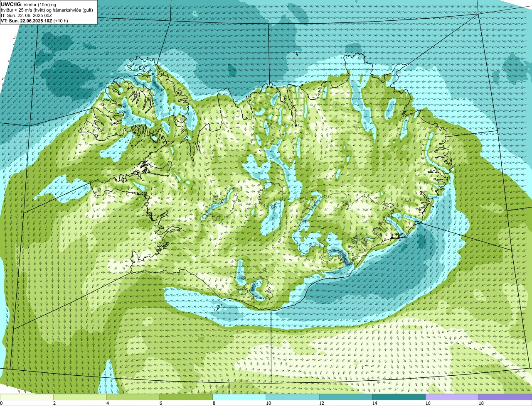Click the light cyan 8–10 m/s scale swatch
This screenshot has height=406, width=532.
(x=239, y=397)
